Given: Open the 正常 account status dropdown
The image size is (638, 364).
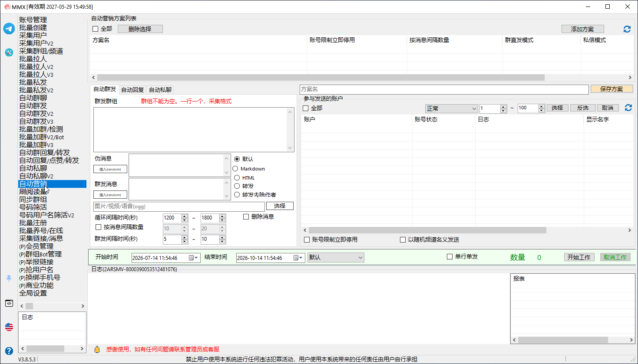Looking at the screenshot, I should click(x=451, y=108).
